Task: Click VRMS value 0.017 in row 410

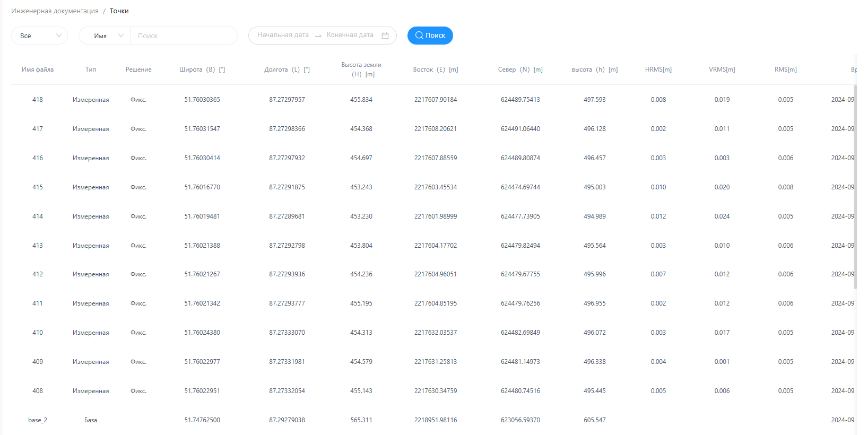Action: [x=722, y=333]
